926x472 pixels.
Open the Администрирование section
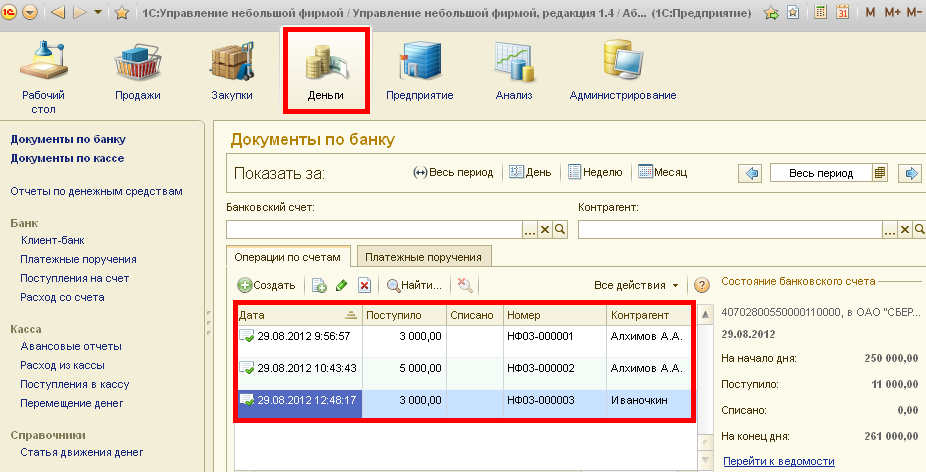tap(623, 70)
